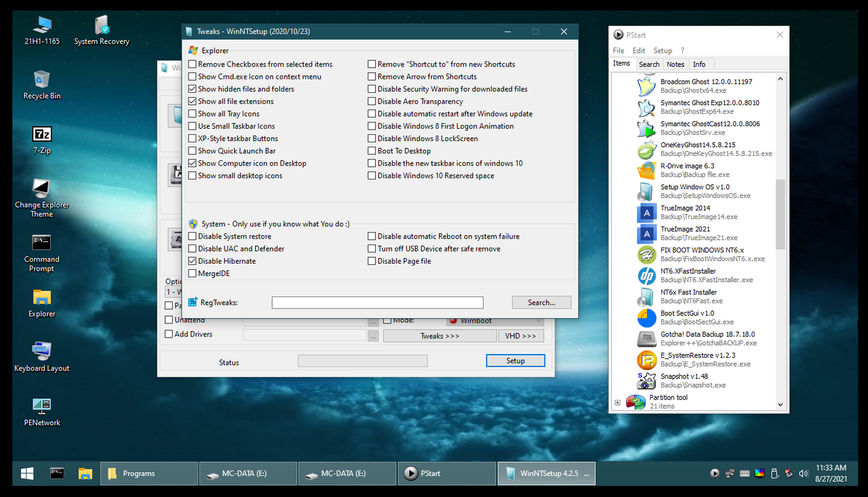
Task: Switch to PStart taskbar button
Action: 447,473
